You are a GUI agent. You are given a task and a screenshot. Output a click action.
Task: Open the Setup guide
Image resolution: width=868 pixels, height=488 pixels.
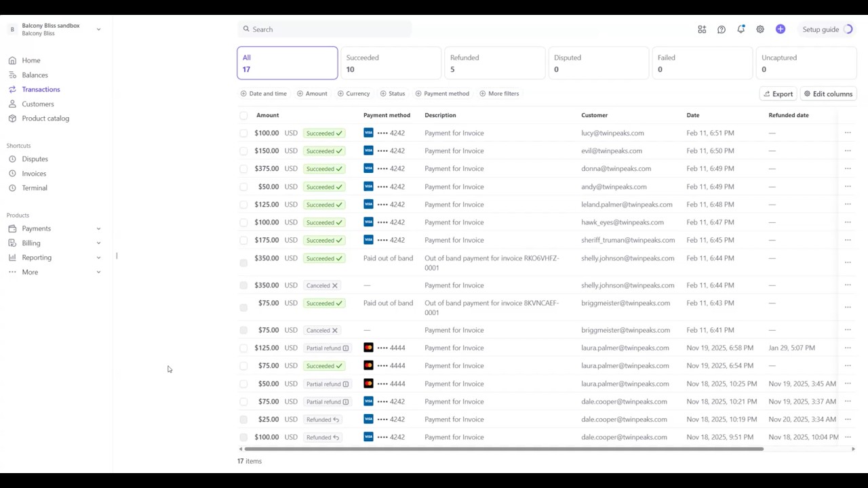[x=827, y=29]
